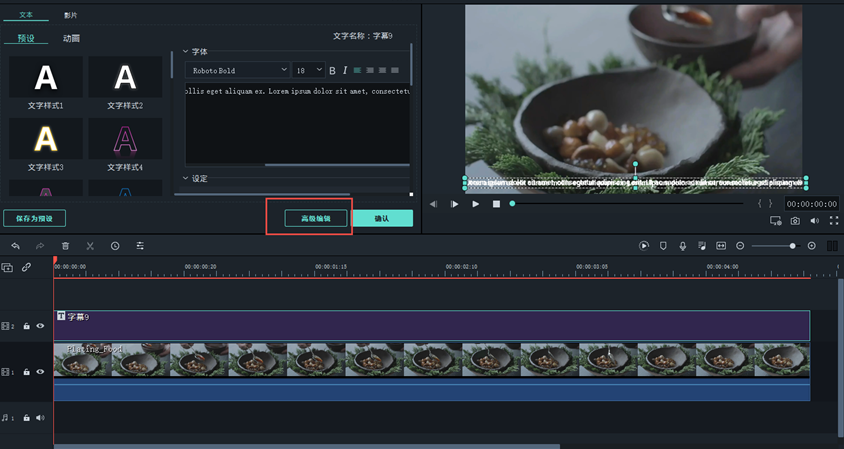
Task: Open the Roboto Bold font dropdown
Action: click(237, 70)
